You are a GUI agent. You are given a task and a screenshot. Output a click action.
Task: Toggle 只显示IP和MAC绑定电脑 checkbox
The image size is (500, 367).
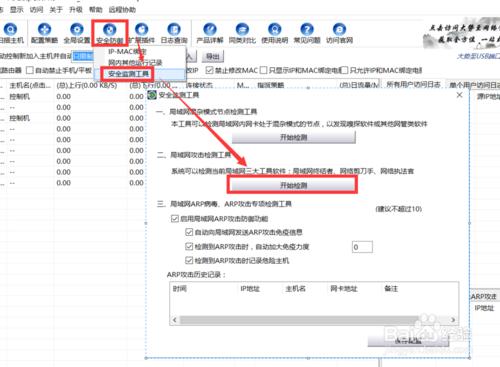[263, 70]
